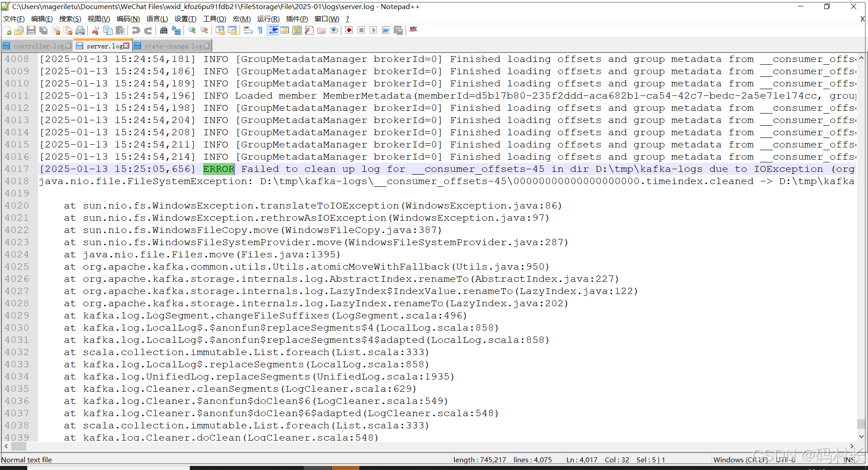Start macro recording with red dot icon

click(349, 30)
